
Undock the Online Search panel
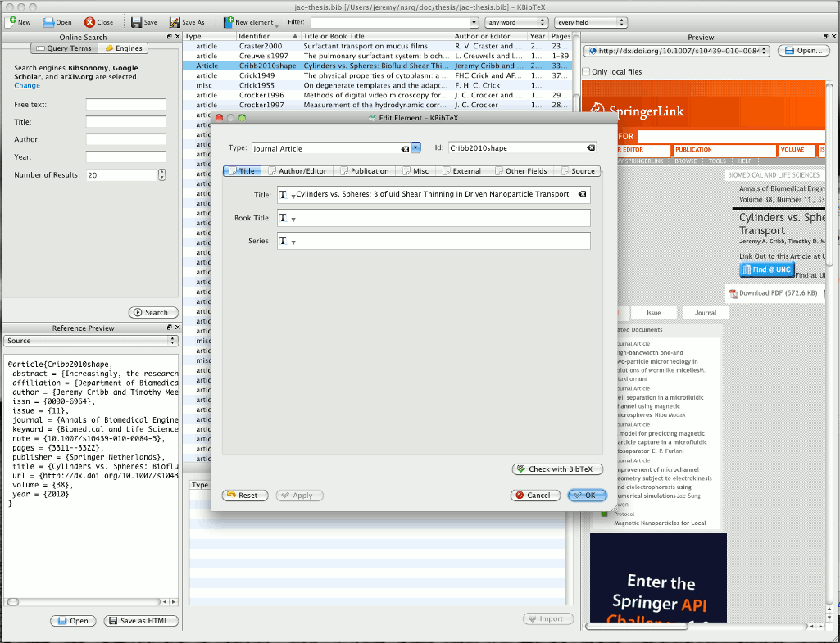[170, 36]
